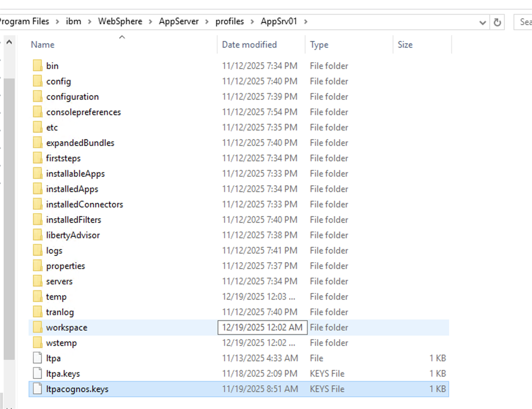
Task: Click date "12/19/2025 12:02 AM" of workspace
Action: pos(262,327)
